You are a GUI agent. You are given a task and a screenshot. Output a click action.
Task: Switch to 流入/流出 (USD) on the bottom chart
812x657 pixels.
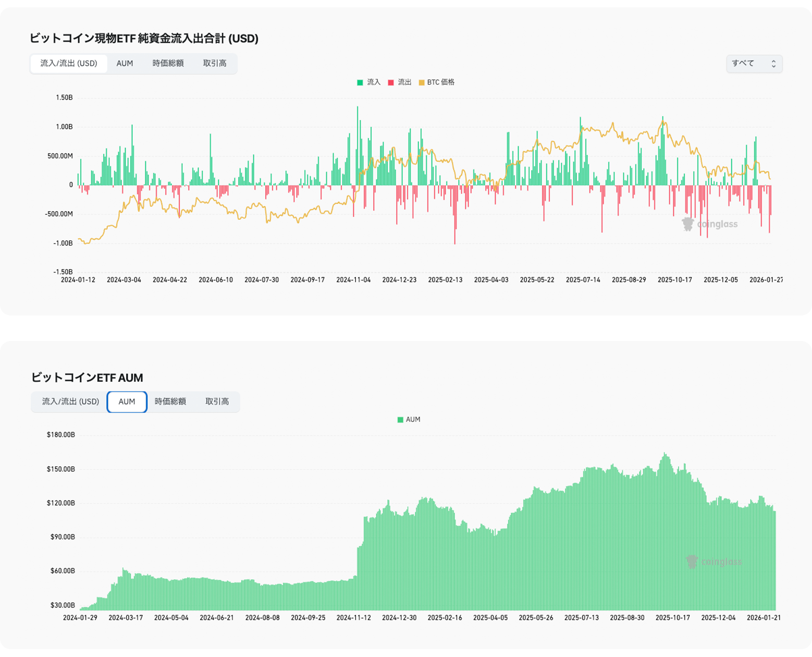(x=69, y=401)
